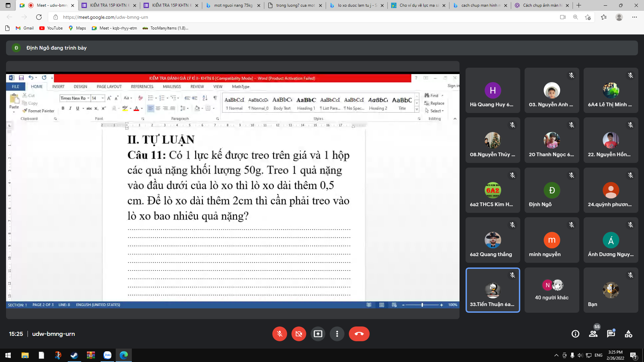Leave the call with red hang-up button

359,334
